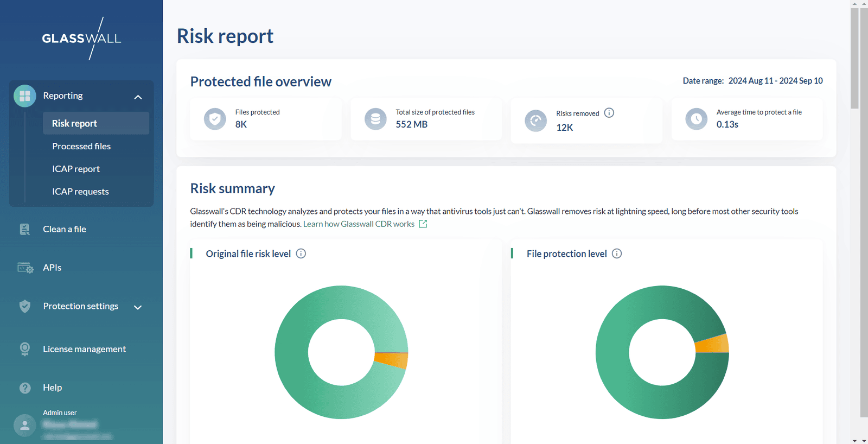Click orange slice in File protection level chart

pos(712,344)
